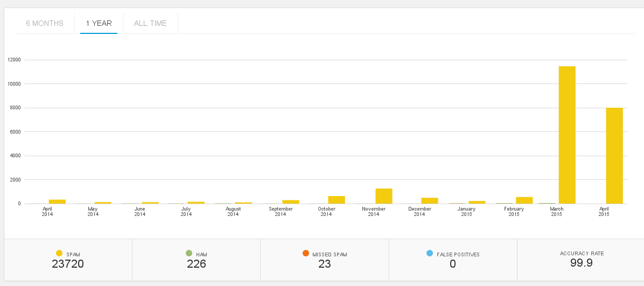Click the April 2014 spam bar
644x286 pixels.
pyautogui.click(x=57, y=201)
